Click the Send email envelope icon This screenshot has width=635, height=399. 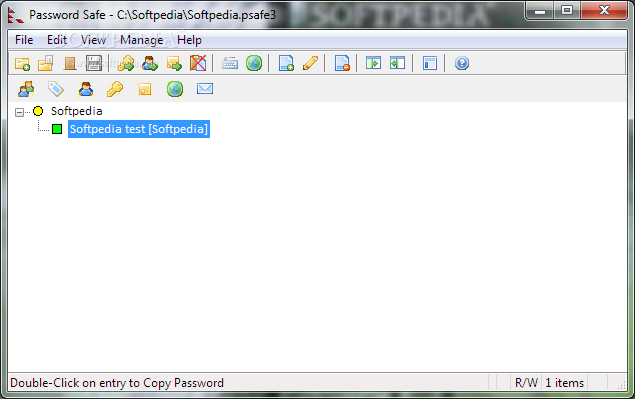coord(205,89)
